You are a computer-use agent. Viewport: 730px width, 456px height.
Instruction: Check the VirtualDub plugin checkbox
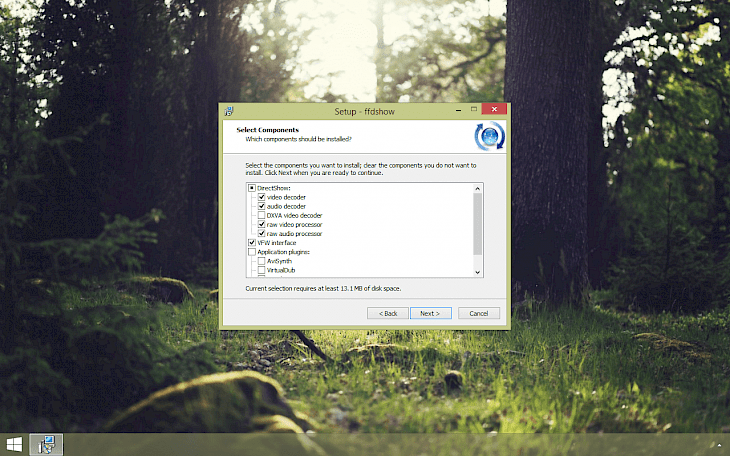[x=261, y=270]
